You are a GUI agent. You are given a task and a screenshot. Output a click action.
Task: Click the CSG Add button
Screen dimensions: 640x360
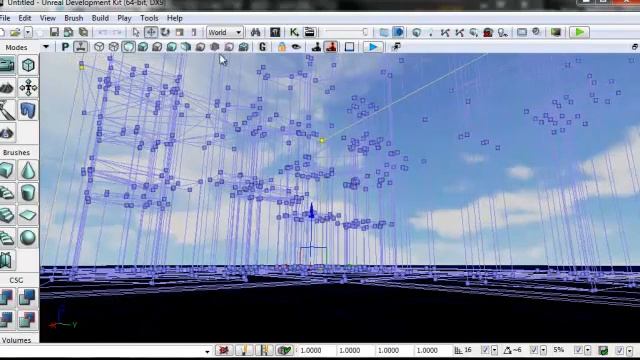coord(7,297)
